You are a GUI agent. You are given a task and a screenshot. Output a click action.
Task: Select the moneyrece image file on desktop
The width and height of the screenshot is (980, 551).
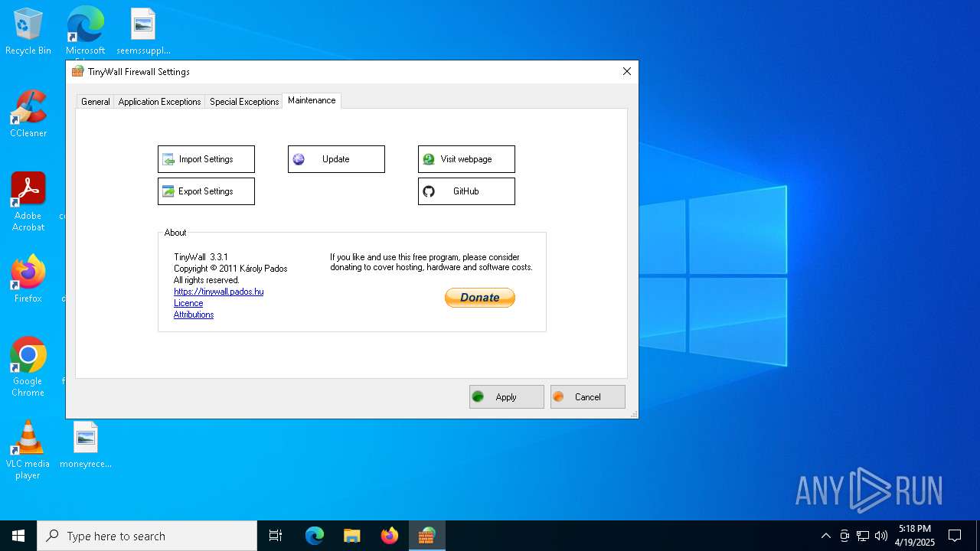(86, 445)
